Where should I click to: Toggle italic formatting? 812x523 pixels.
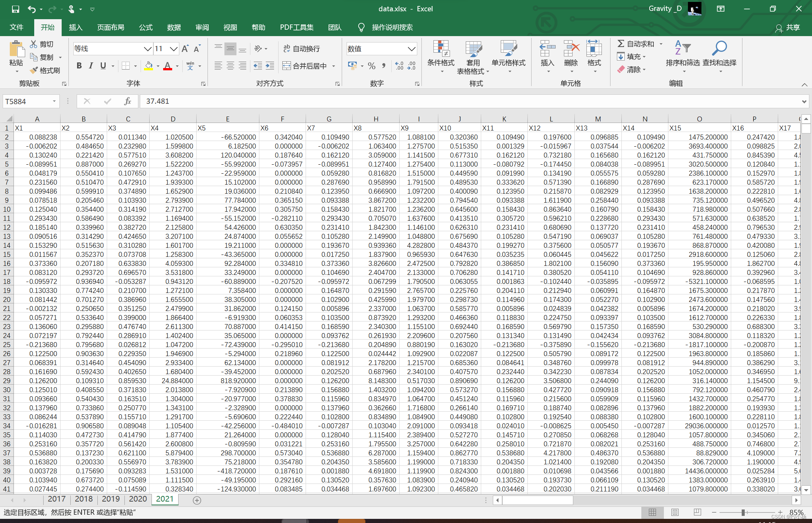(x=91, y=66)
